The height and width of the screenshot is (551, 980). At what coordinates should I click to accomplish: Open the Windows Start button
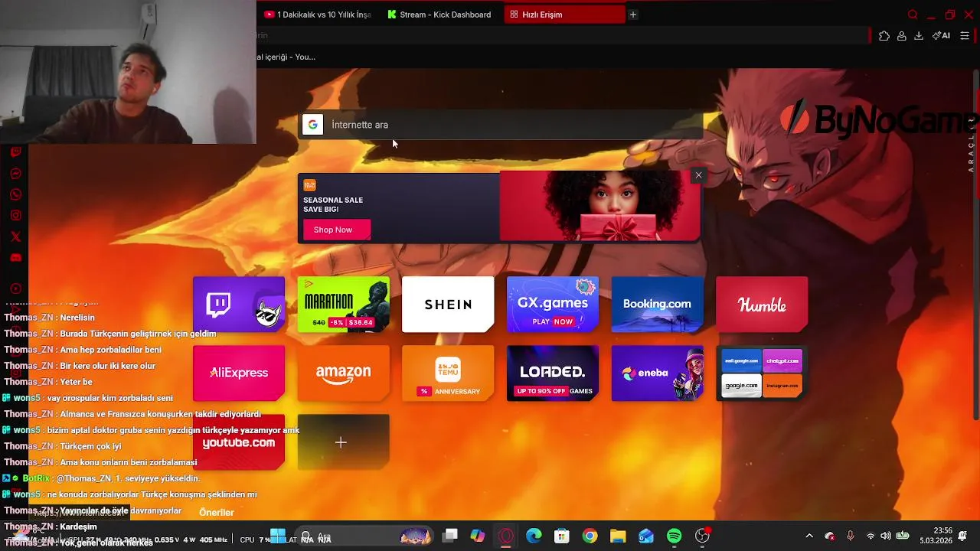(278, 536)
